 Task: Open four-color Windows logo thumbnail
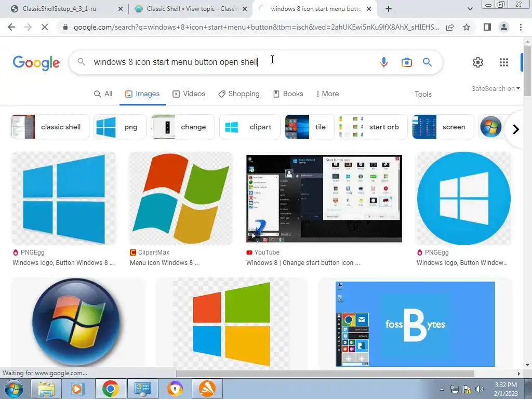pos(231,323)
